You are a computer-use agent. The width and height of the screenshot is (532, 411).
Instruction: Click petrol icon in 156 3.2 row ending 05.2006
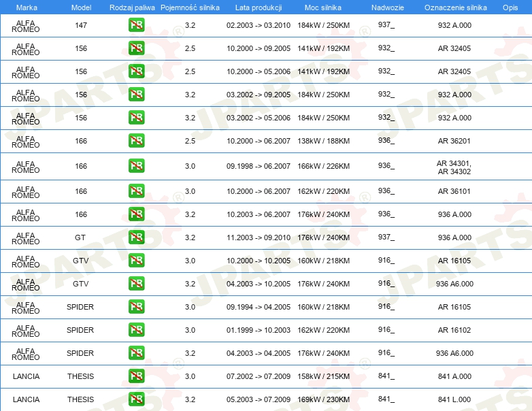(x=136, y=118)
